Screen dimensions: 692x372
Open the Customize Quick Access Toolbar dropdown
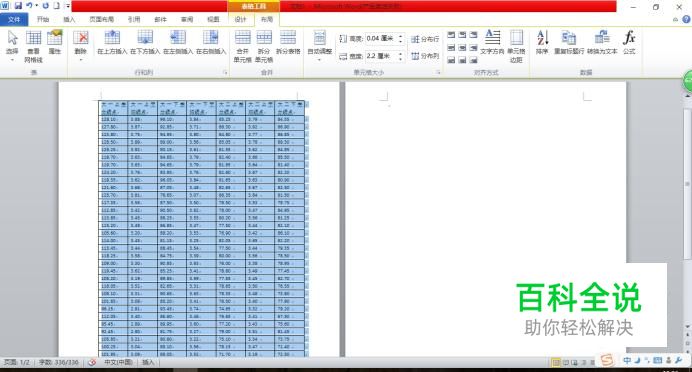pos(68,6)
